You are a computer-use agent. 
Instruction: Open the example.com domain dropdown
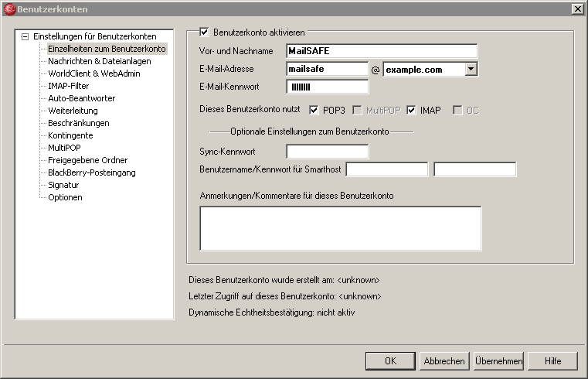(x=471, y=70)
